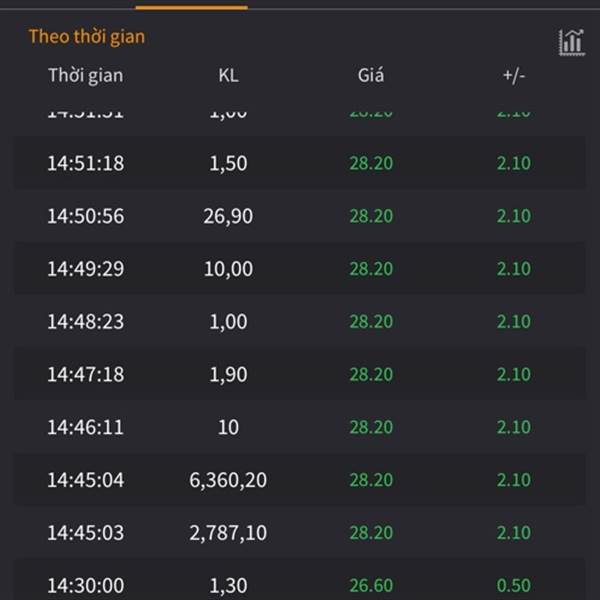Select the 14:51:18 trade row

point(300,163)
